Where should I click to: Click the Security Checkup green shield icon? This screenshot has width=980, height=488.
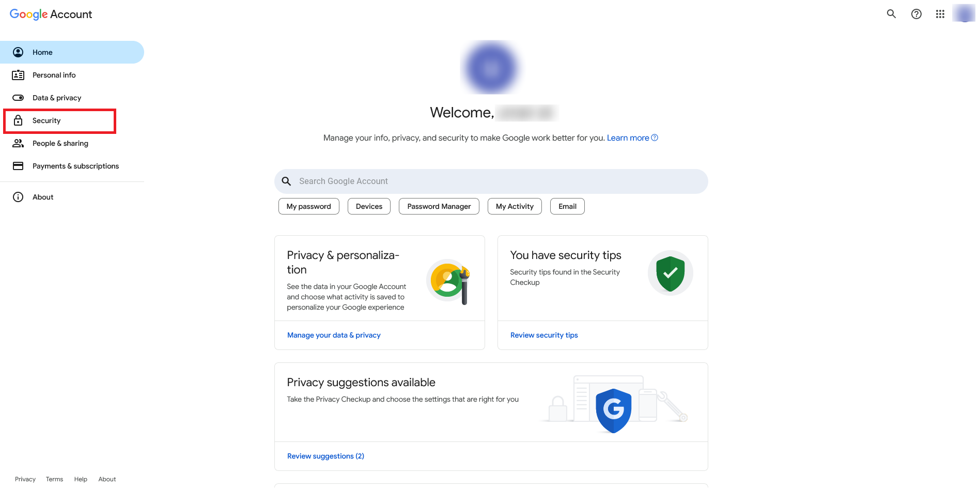pyautogui.click(x=670, y=273)
